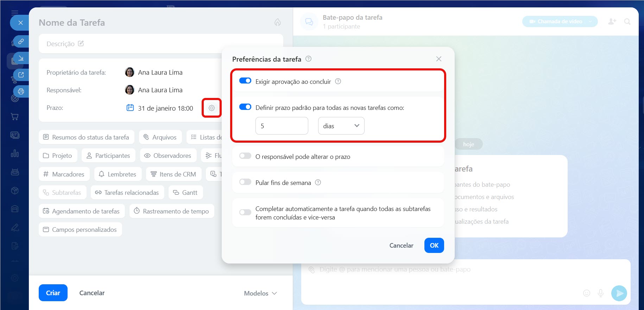Click the calendar icon beside deadline
This screenshot has width=644, height=310.
click(130, 108)
